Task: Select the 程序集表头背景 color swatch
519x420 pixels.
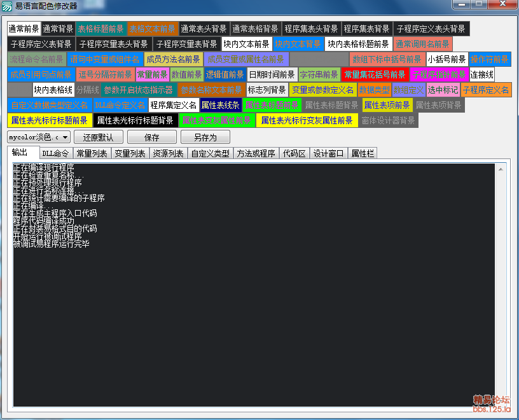Action: coord(311,29)
